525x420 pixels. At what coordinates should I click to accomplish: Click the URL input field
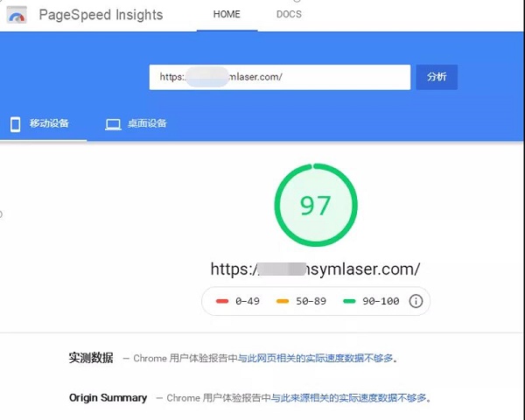(280, 77)
